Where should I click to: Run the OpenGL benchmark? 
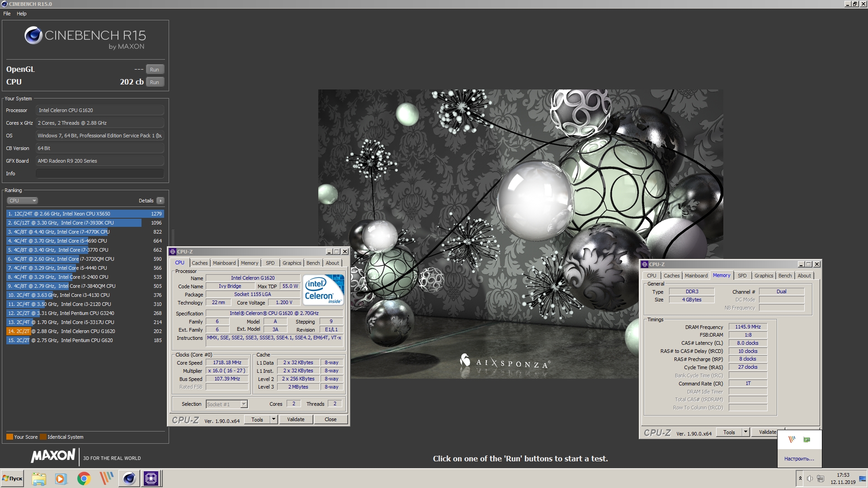tap(155, 70)
